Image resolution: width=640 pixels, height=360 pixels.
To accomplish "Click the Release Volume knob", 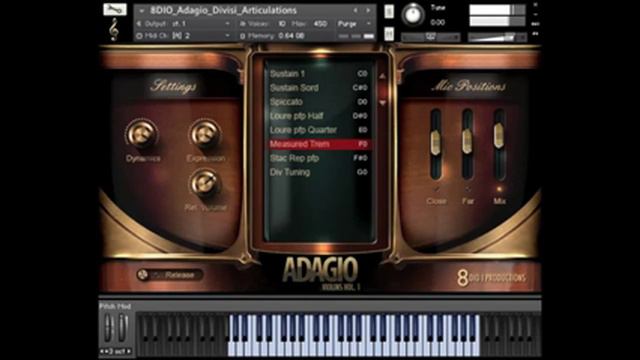I will (x=205, y=183).
